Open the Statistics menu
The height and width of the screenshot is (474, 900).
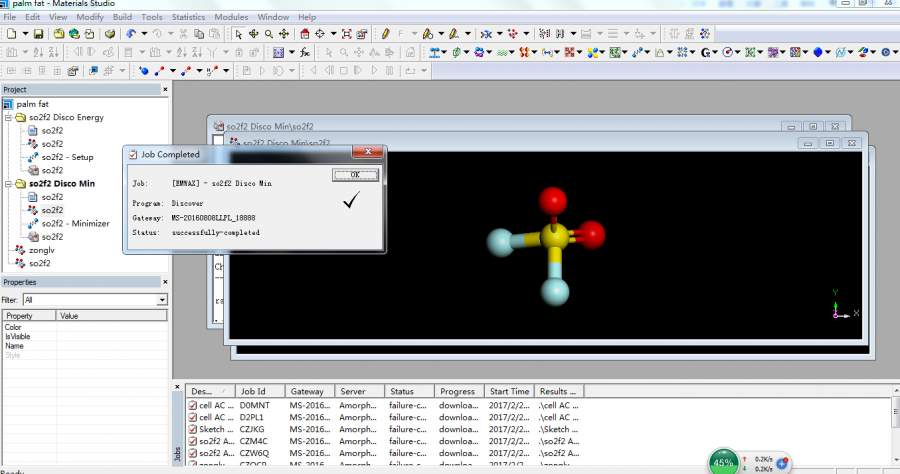tap(188, 17)
